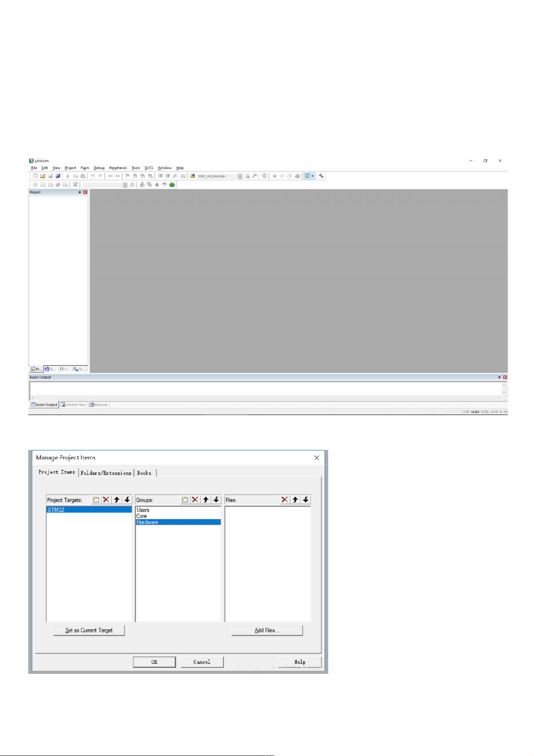Select the Project Items tab
534x756 pixels.
(57, 472)
